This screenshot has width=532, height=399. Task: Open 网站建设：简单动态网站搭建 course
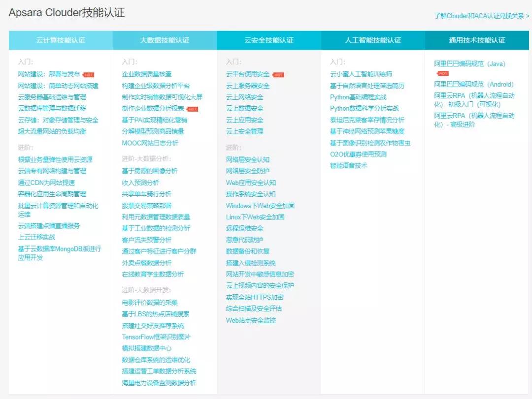click(x=58, y=86)
